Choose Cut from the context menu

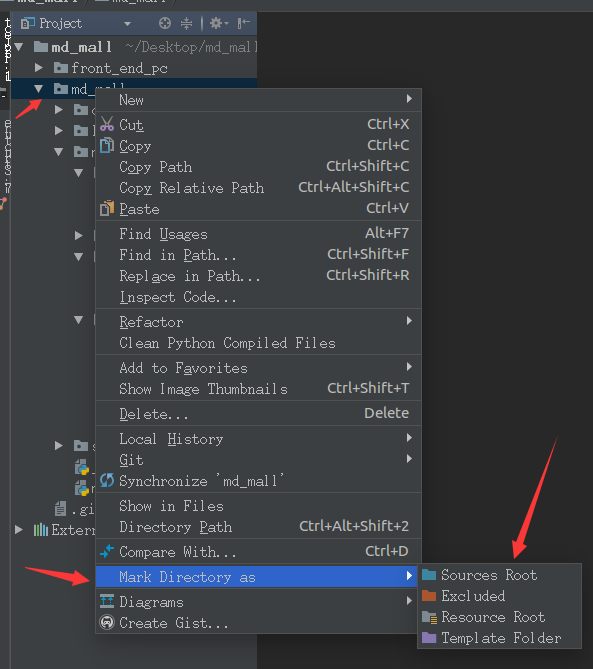click(x=259, y=125)
